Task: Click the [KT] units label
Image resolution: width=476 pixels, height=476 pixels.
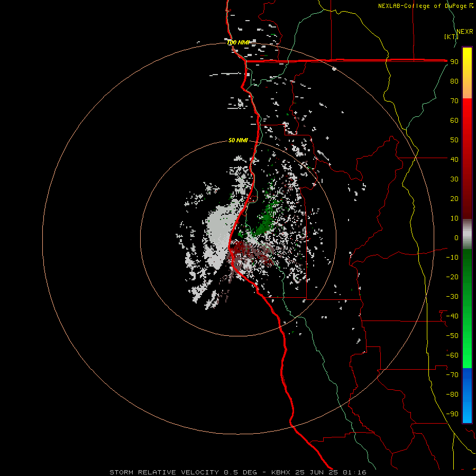Action: [x=451, y=36]
